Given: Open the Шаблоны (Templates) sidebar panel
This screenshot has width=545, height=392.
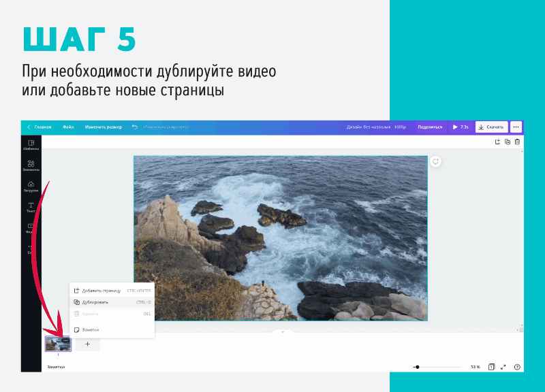Looking at the screenshot, I should pos(31,145).
